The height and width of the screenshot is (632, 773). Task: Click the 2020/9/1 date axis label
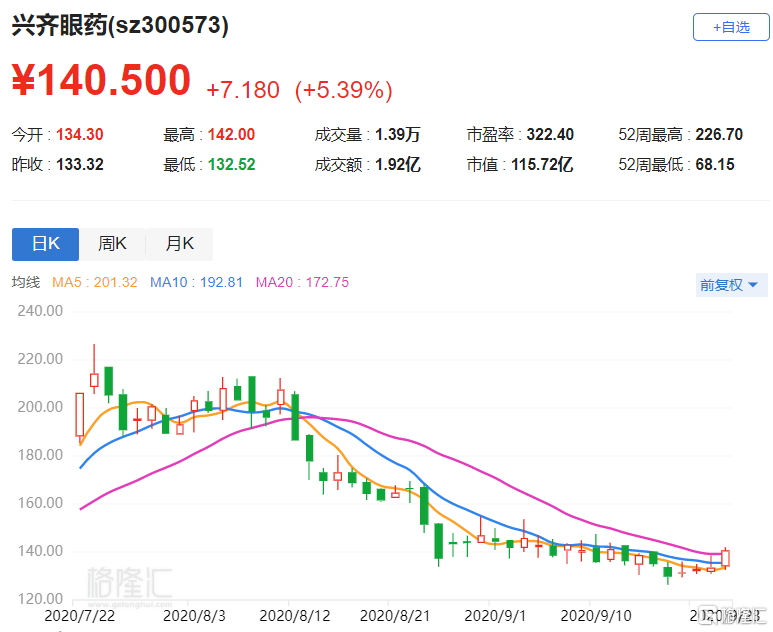(x=495, y=616)
